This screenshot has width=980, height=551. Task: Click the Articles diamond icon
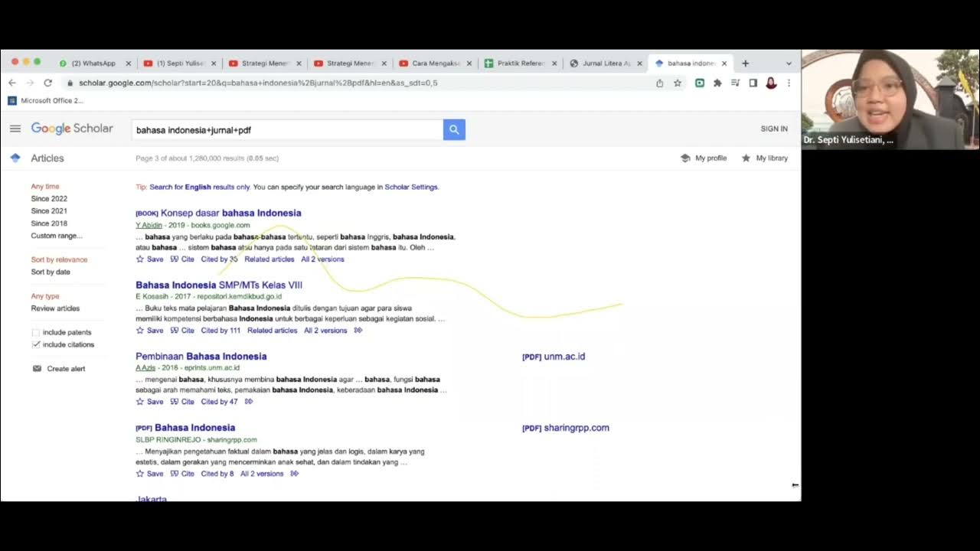pyautogui.click(x=15, y=158)
